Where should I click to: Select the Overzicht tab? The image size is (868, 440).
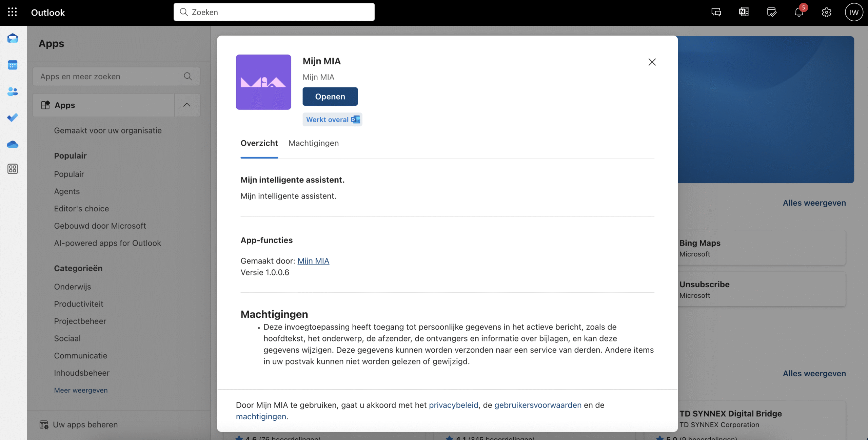pyautogui.click(x=259, y=143)
